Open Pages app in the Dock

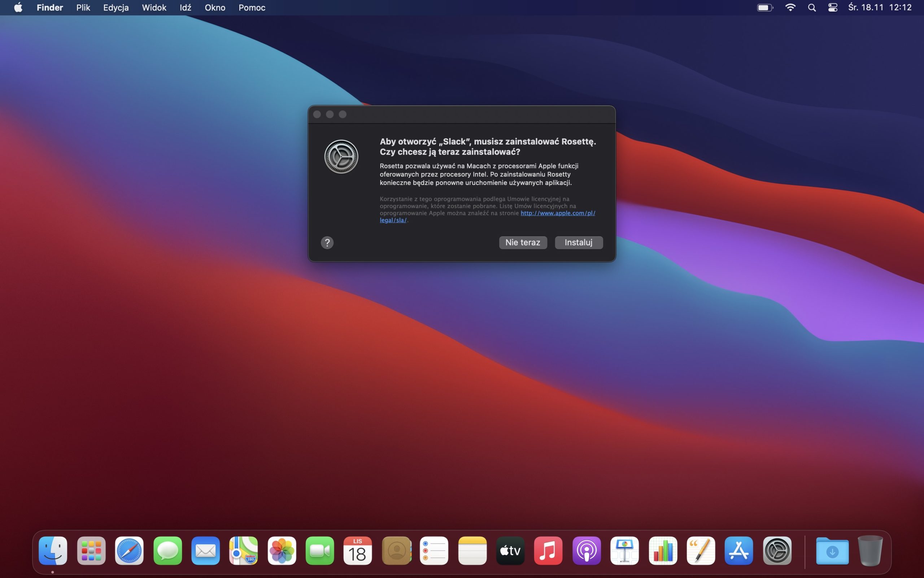click(701, 551)
